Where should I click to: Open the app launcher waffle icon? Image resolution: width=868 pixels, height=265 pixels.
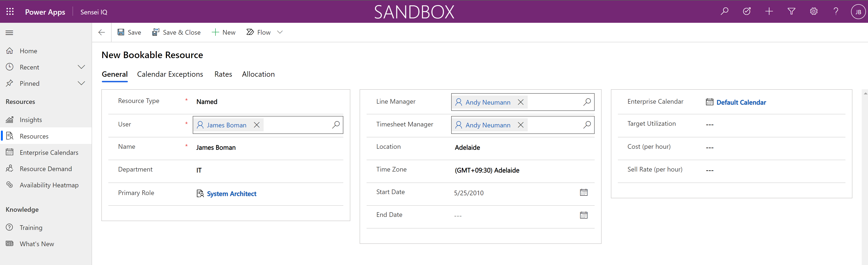click(x=10, y=12)
